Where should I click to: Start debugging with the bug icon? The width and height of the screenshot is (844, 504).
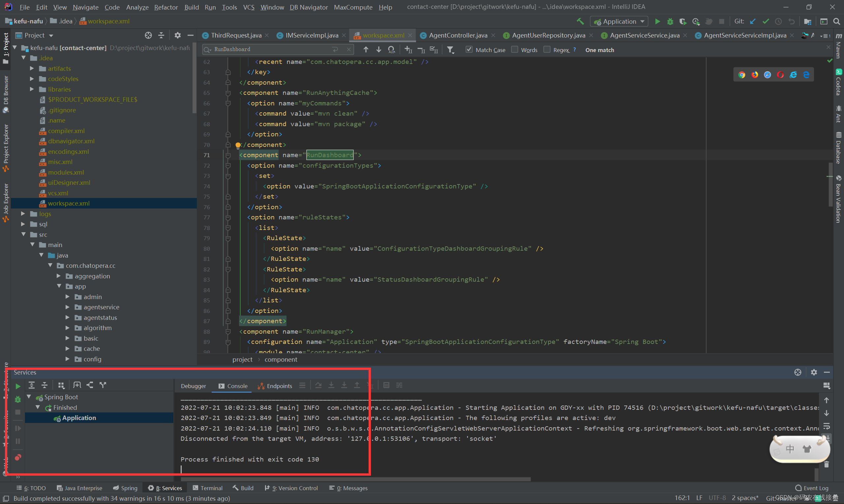(x=670, y=21)
